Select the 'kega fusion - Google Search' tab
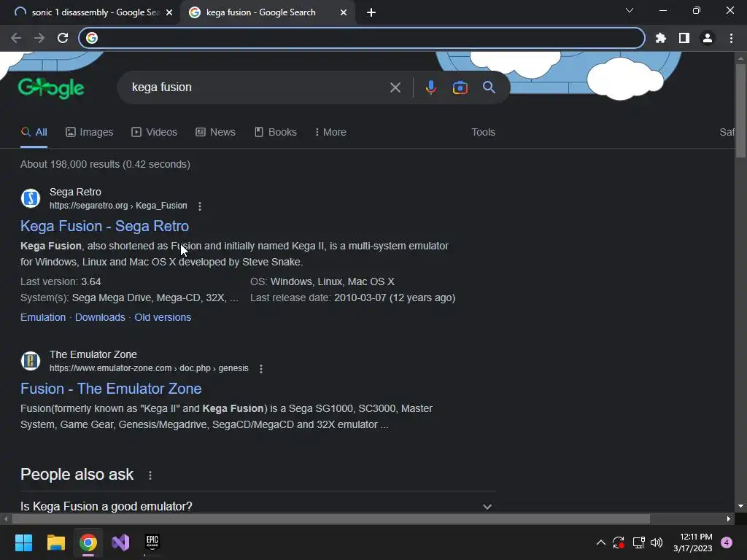The image size is (747, 560). point(267,12)
